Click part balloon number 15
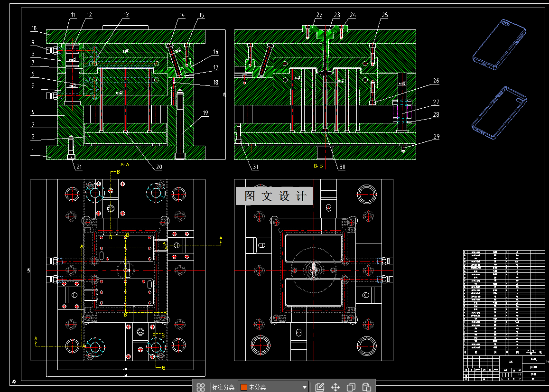 coord(201,15)
